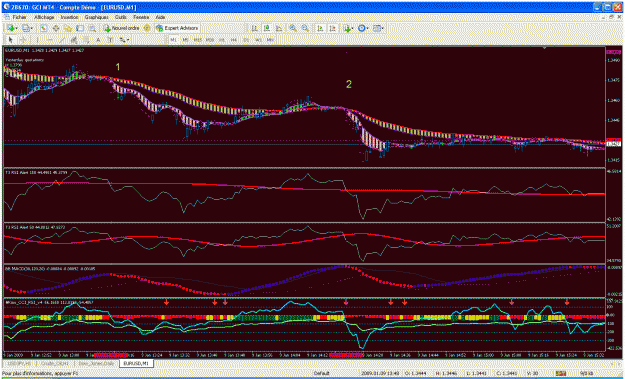Viewport: 625px width, 379px height.
Task: Open the Fenetre menu
Action: click(x=141, y=18)
